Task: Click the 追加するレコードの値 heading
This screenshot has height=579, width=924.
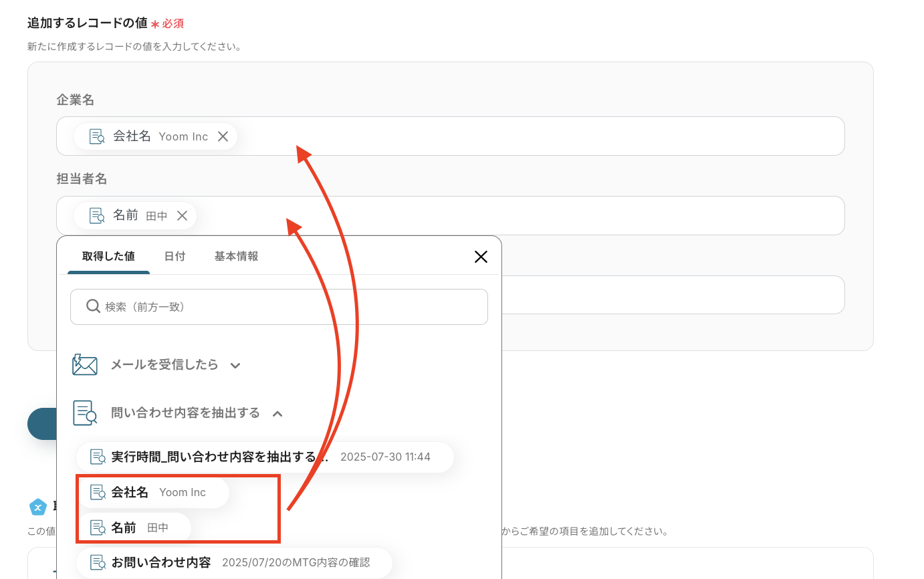Action: [87, 23]
